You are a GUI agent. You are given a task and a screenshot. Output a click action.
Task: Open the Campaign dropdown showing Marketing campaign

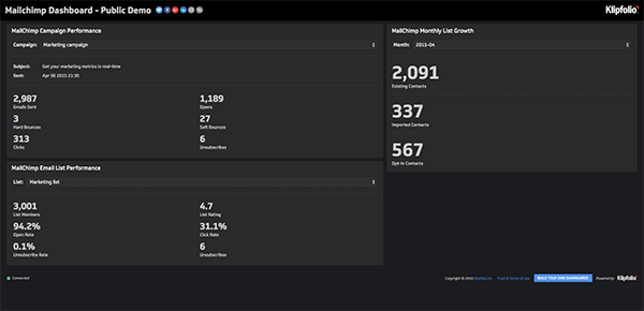[x=209, y=45]
